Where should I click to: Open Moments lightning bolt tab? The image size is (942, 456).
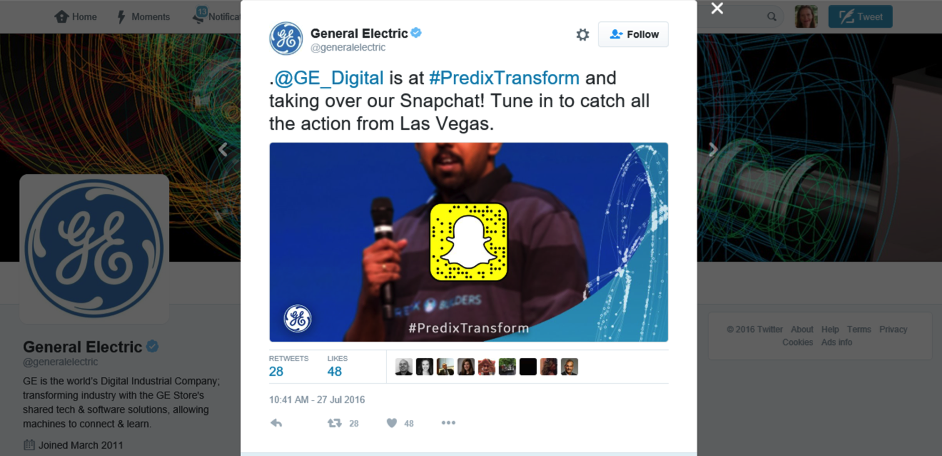(x=121, y=17)
